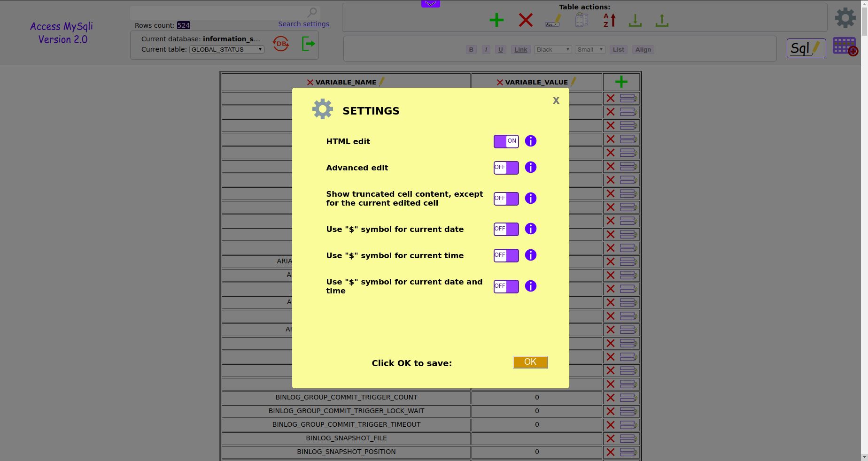Toggle "$" symbol for date and time switch

506,286
